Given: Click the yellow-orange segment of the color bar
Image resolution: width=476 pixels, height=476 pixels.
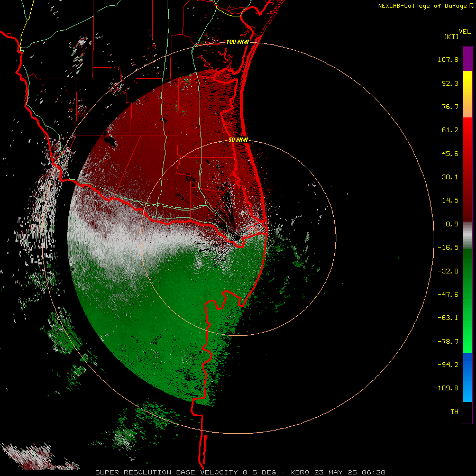Looking at the screenshot, I should click(467, 94).
